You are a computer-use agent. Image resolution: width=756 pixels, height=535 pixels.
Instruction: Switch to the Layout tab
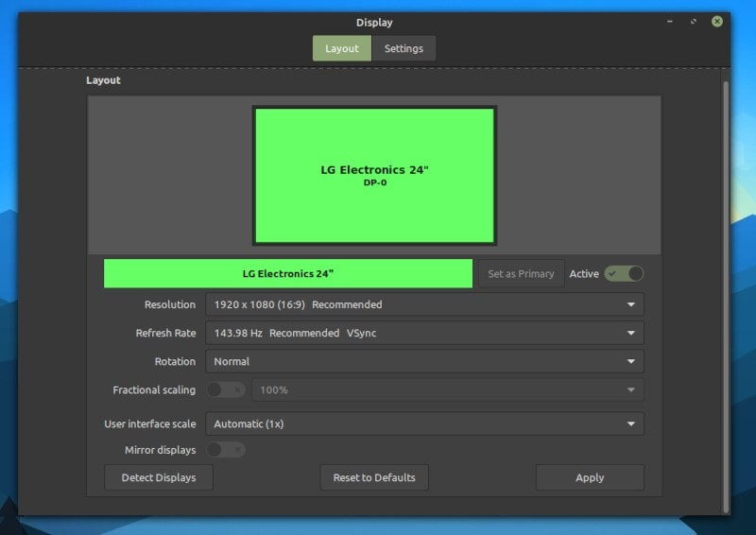point(342,48)
